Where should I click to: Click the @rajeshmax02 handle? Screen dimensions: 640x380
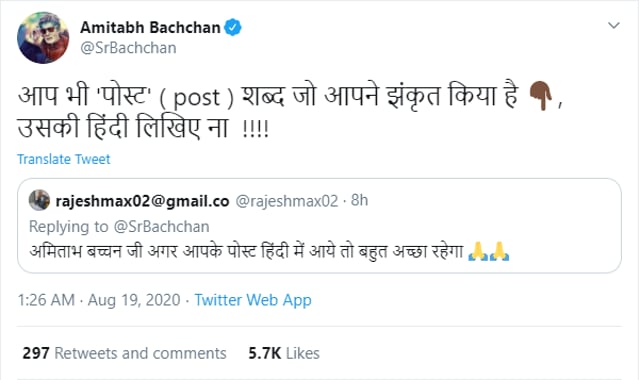[287, 201]
